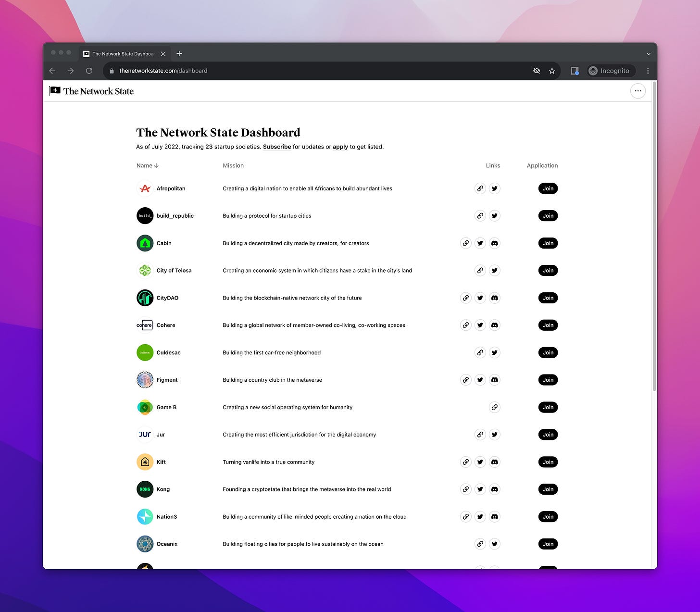Open build_republic Twitter icon
Image resolution: width=700 pixels, height=612 pixels.
(494, 216)
